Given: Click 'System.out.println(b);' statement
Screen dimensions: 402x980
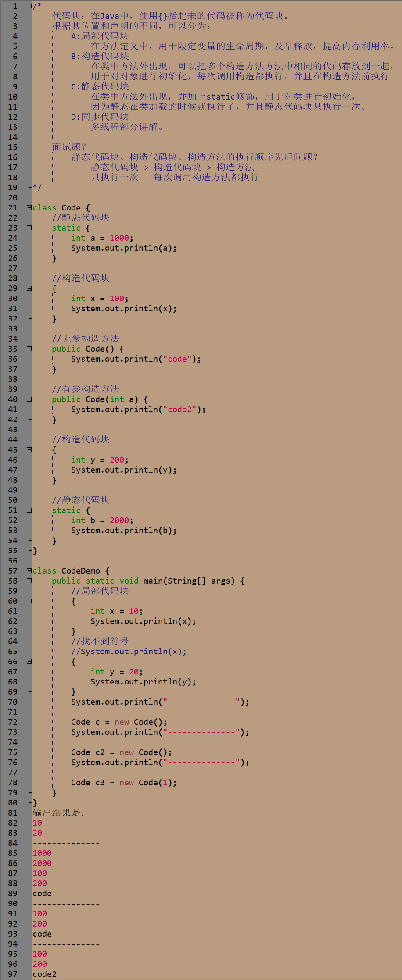Looking at the screenshot, I should pos(124,531).
